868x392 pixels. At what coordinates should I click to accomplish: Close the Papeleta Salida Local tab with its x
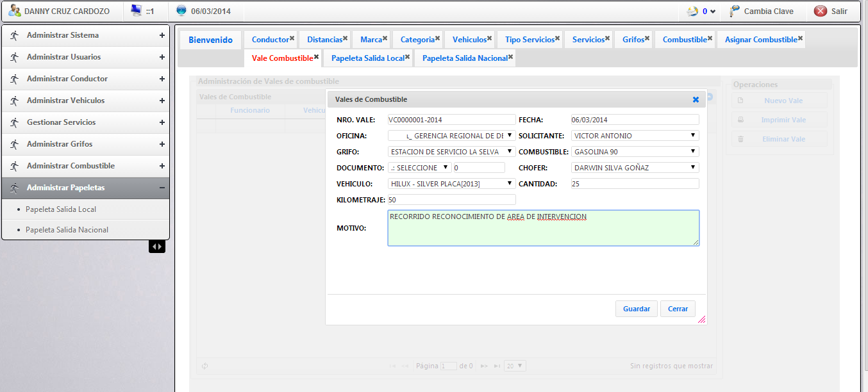pos(408,57)
